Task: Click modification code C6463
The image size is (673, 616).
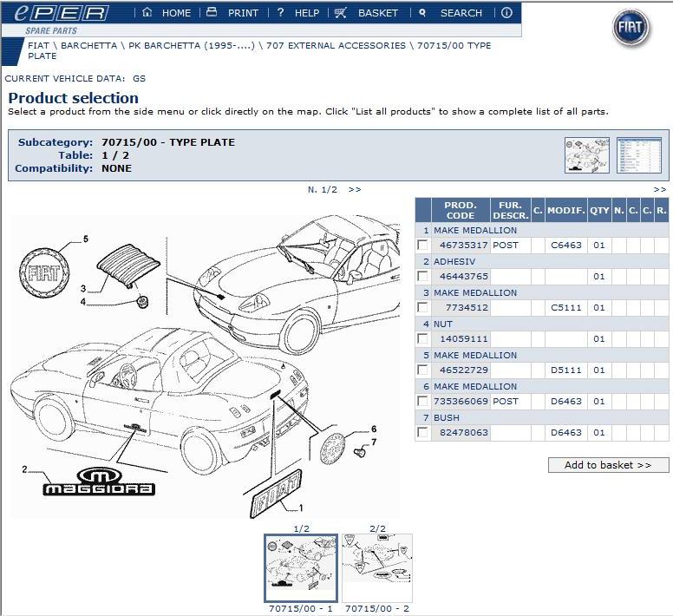Action: 566,246
